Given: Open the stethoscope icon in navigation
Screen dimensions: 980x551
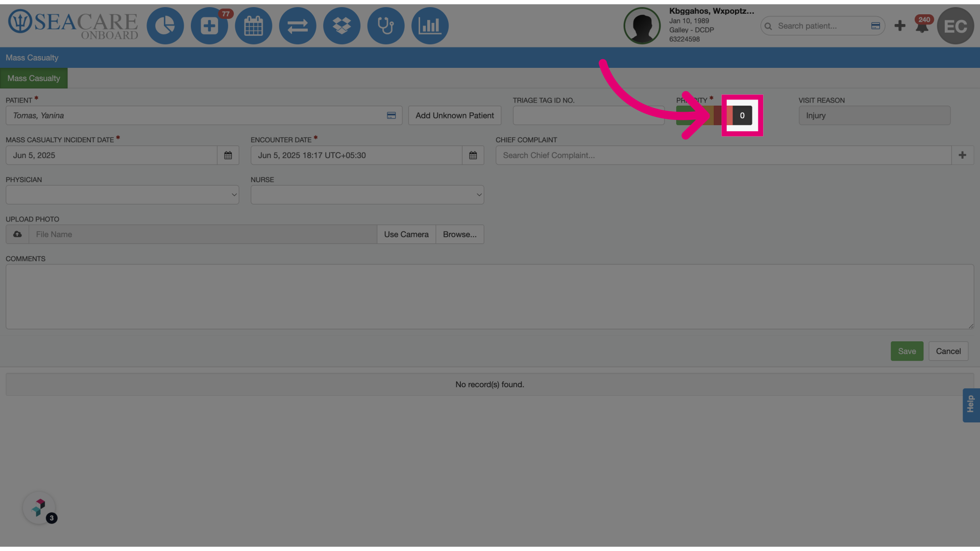Looking at the screenshot, I should [x=386, y=26].
